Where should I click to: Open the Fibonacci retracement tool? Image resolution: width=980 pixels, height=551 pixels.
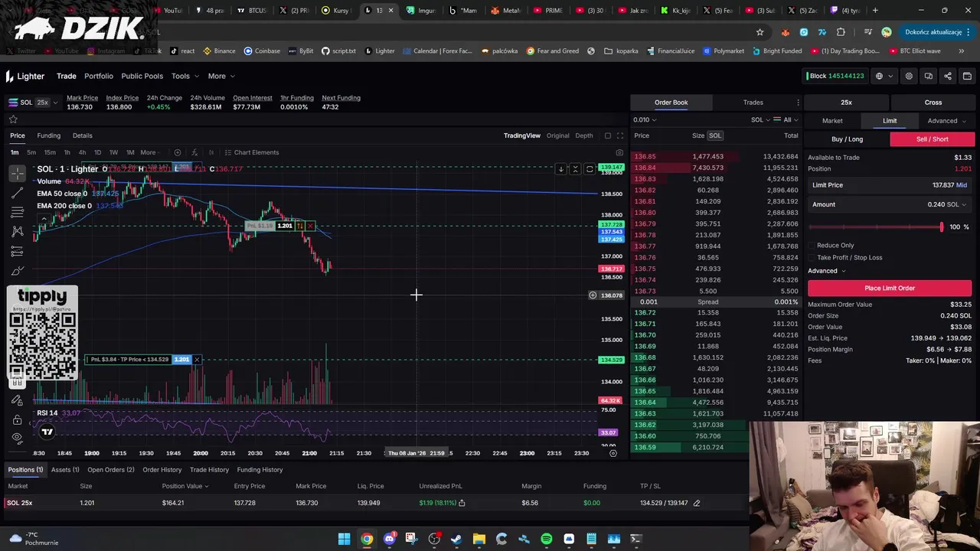tap(17, 212)
